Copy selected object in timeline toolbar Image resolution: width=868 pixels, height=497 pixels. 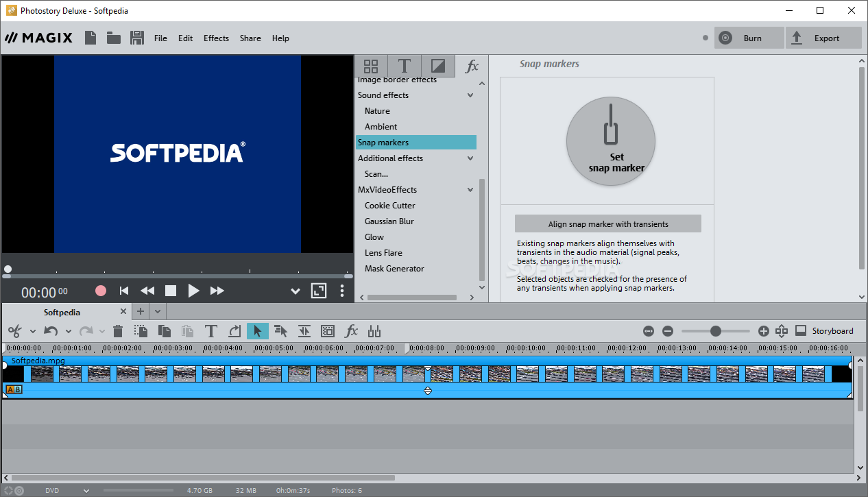click(x=165, y=331)
